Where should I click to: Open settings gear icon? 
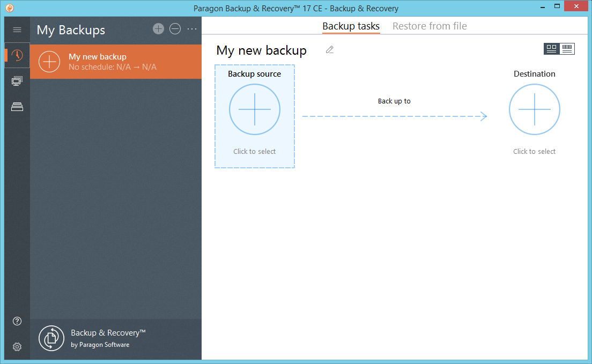click(x=17, y=347)
